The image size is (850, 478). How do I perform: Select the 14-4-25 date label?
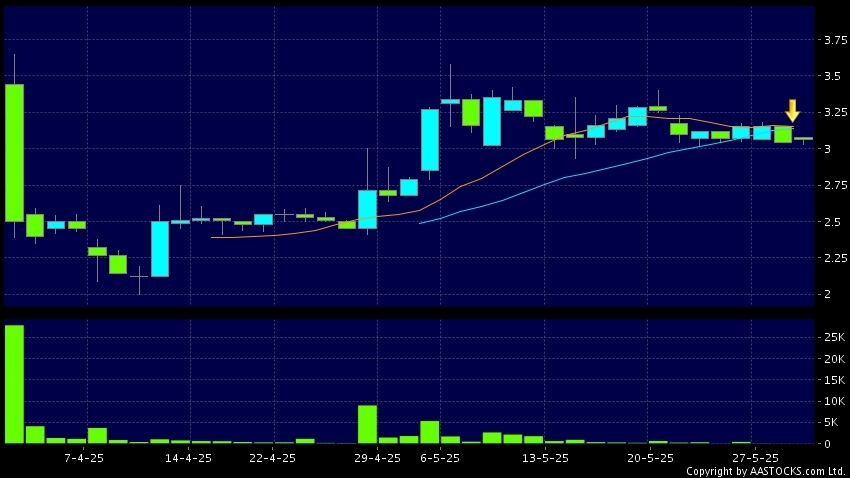pyautogui.click(x=188, y=458)
